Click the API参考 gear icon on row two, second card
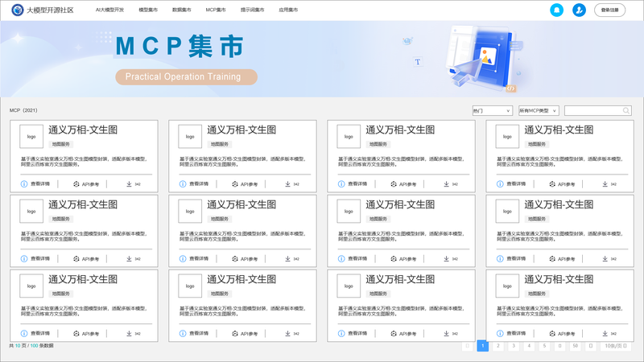Screen dimensions: 644x362 (x=235, y=258)
